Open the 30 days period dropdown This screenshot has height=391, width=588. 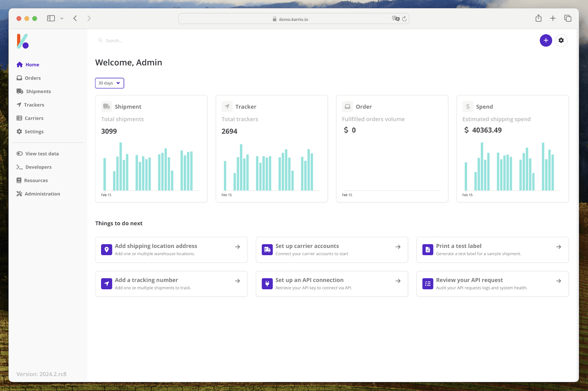[109, 83]
